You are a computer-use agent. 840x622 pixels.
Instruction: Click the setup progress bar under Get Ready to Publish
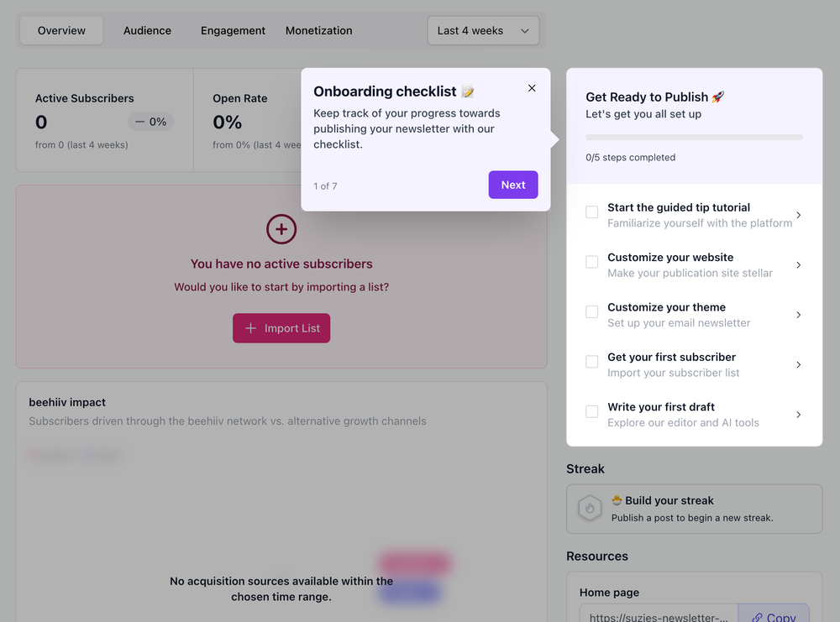tap(694, 136)
